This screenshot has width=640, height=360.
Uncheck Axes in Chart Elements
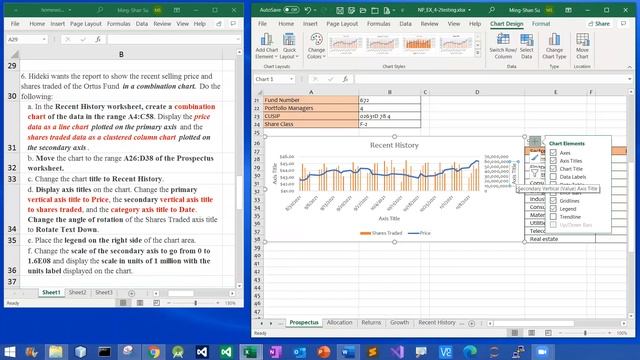click(x=553, y=153)
